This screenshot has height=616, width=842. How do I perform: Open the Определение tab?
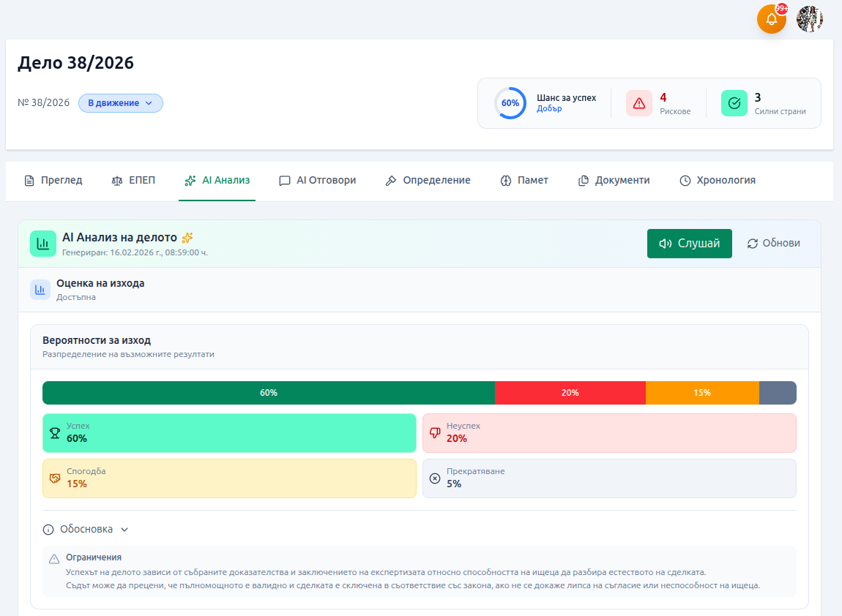(x=428, y=180)
